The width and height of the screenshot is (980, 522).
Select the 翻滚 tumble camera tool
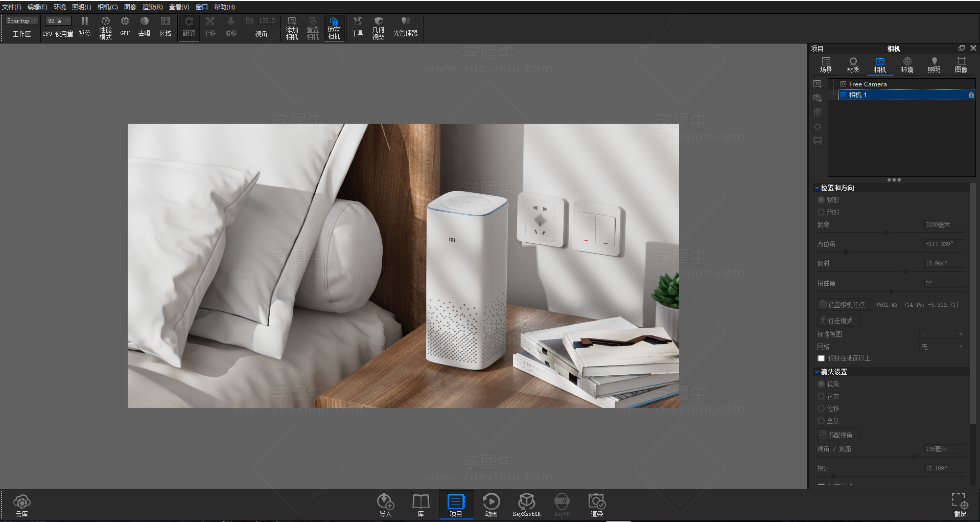(189, 27)
